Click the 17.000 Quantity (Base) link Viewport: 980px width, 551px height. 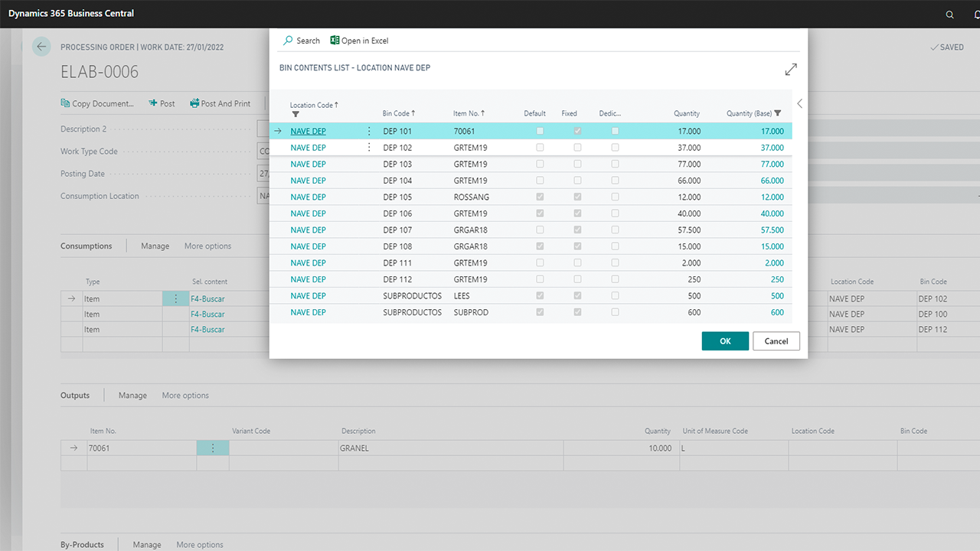click(x=772, y=131)
